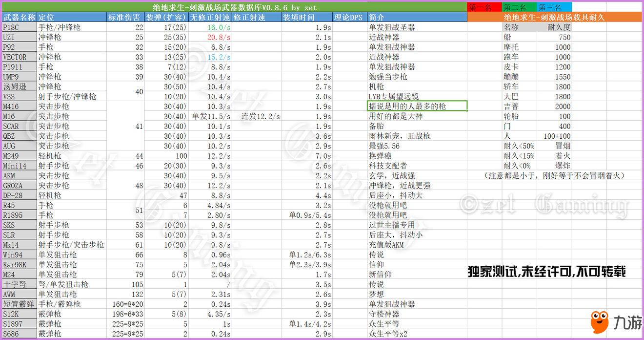This screenshot has width=644, height=340.
Task: Click the 吉普 vehicle name cell
Action: pyautogui.click(x=520, y=106)
